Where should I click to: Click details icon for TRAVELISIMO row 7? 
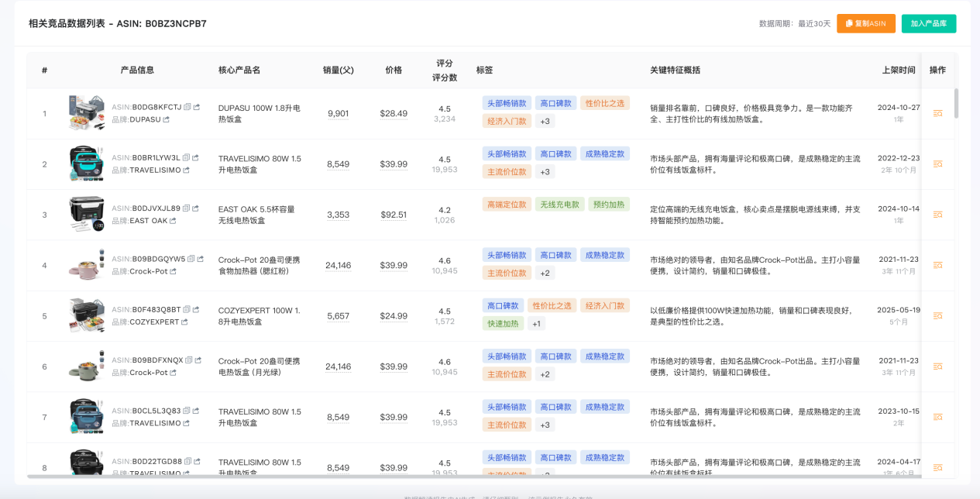pyautogui.click(x=937, y=416)
